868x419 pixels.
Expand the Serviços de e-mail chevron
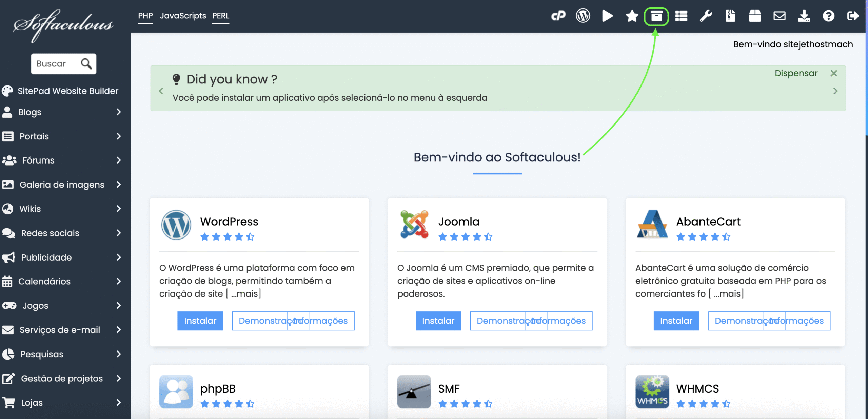(x=118, y=330)
